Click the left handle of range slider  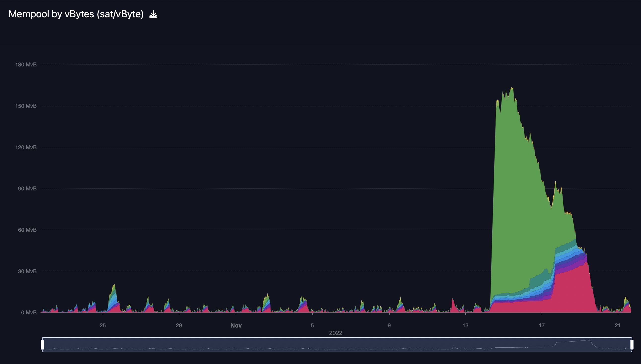[x=42, y=344]
